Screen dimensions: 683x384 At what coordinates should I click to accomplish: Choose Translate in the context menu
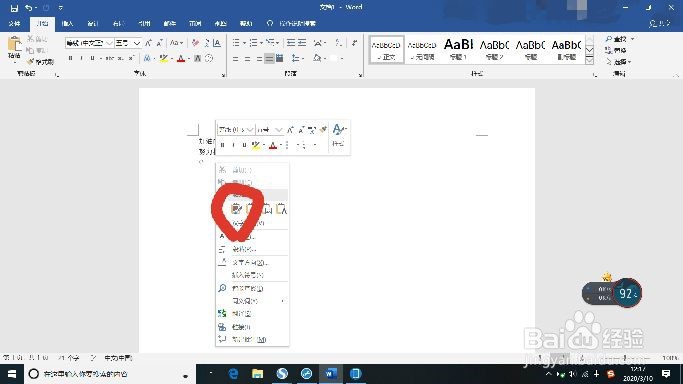coord(253,313)
